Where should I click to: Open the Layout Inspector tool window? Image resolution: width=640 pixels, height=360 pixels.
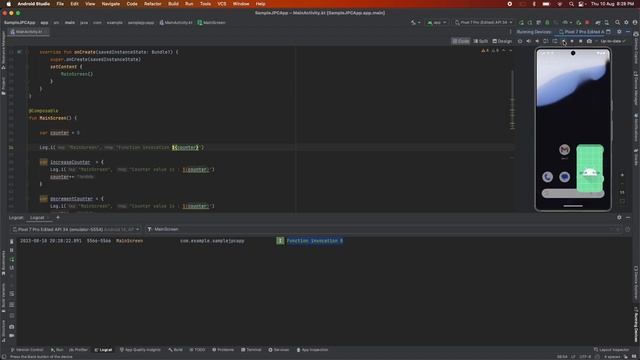[611, 350]
